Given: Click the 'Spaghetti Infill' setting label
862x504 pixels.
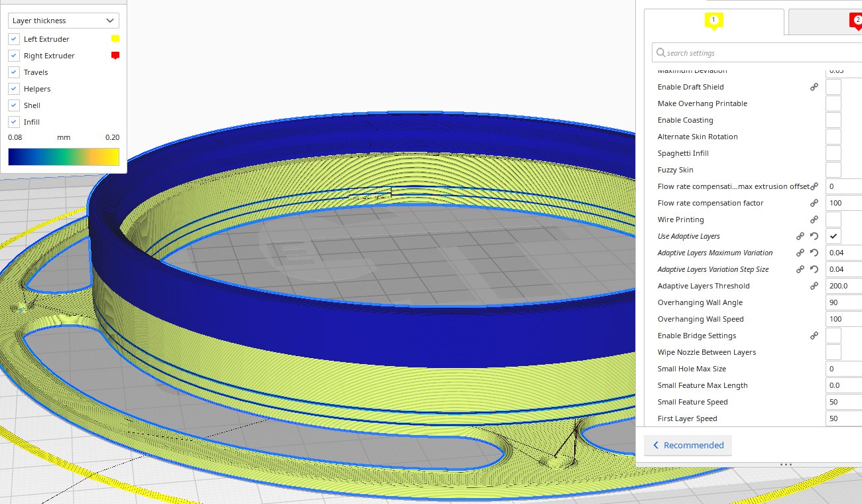Looking at the screenshot, I should 683,153.
